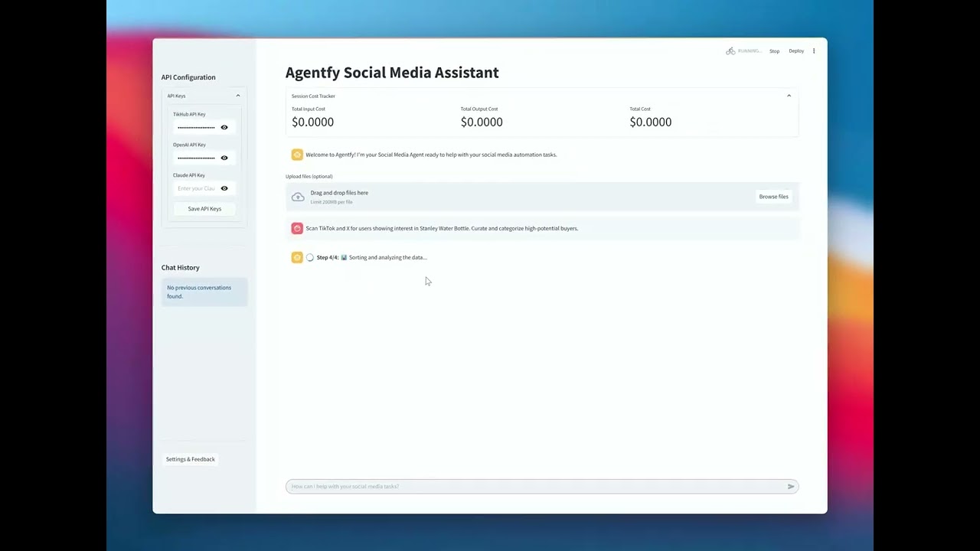The width and height of the screenshot is (980, 551).
Task: Click the cloud upload icon
Action: tap(298, 197)
